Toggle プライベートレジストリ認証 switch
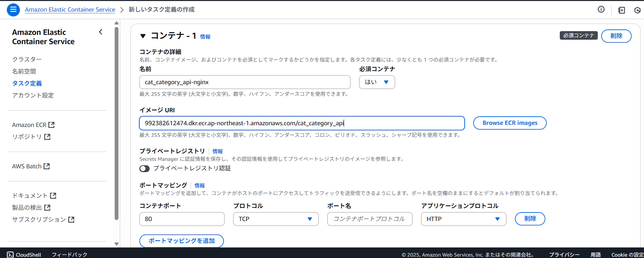The width and height of the screenshot is (644, 258). (144, 168)
